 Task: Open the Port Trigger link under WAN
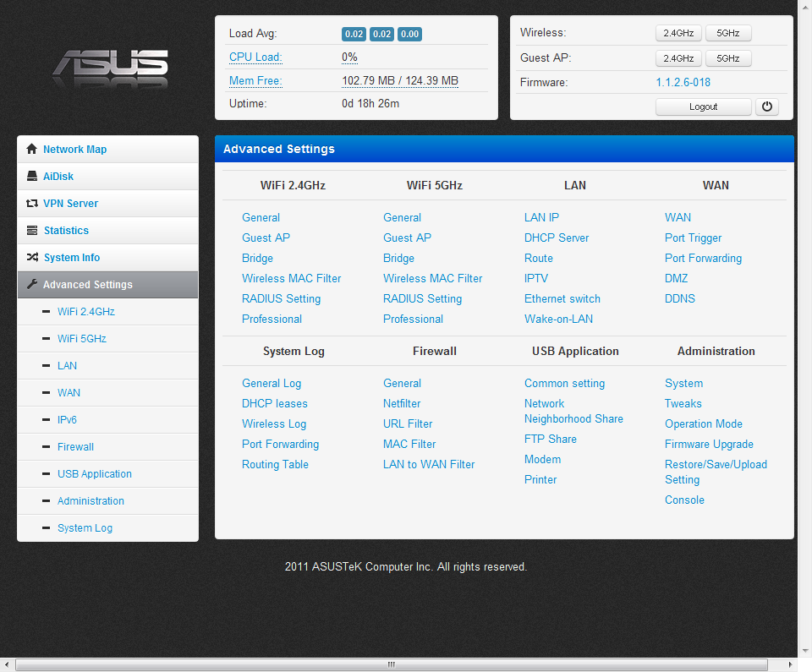pos(693,238)
